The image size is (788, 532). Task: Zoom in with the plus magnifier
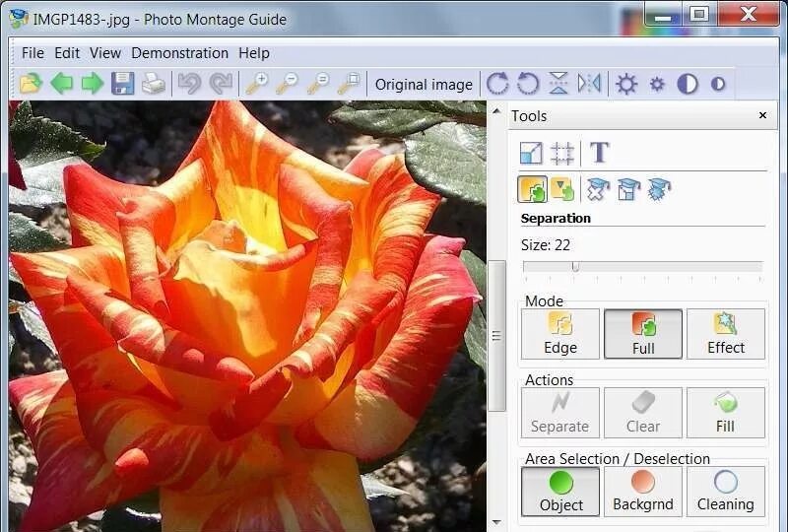[x=257, y=84]
